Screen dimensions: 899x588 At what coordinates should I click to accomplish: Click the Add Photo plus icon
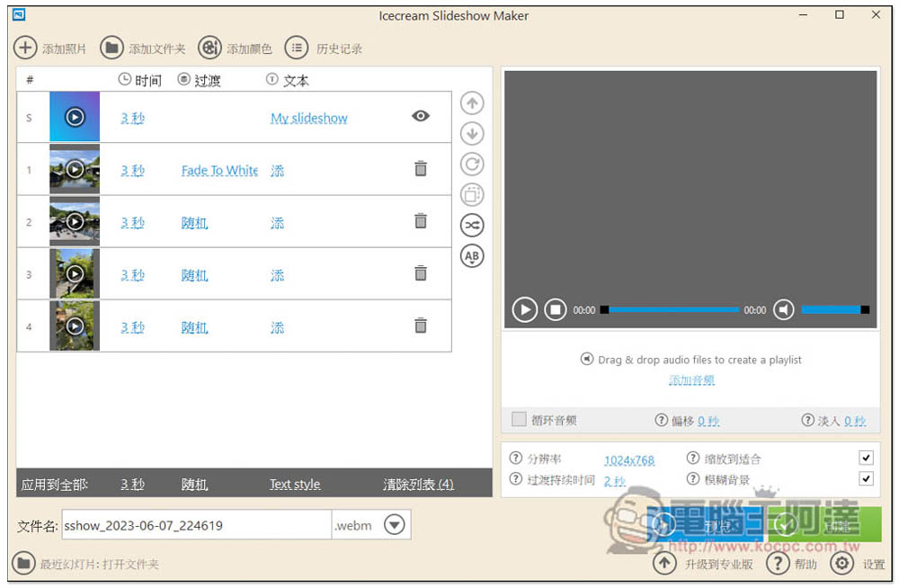(26, 48)
